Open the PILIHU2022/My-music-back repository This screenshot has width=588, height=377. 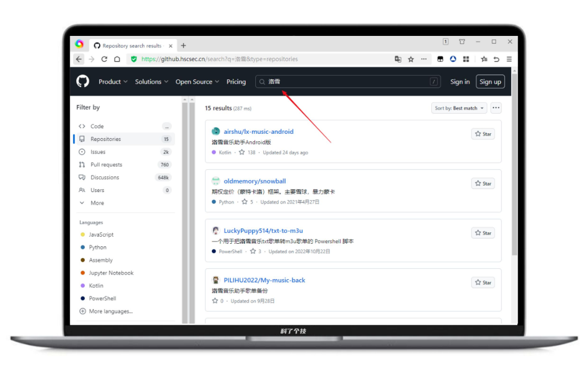(x=265, y=280)
